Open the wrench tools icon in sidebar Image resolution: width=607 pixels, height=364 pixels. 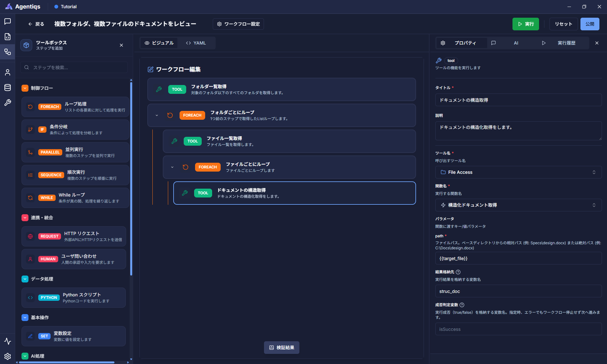8,103
